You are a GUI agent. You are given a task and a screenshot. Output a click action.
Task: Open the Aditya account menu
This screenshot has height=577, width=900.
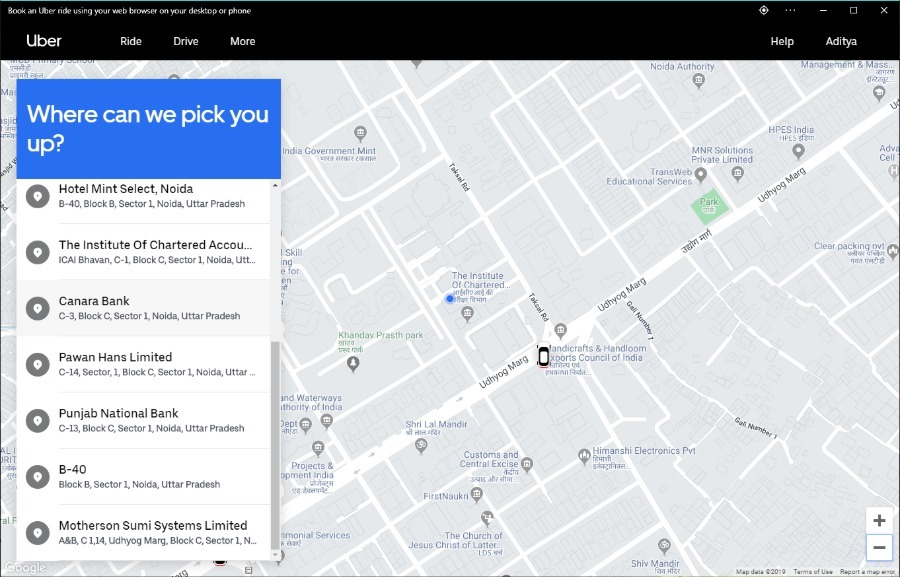[x=841, y=41]
